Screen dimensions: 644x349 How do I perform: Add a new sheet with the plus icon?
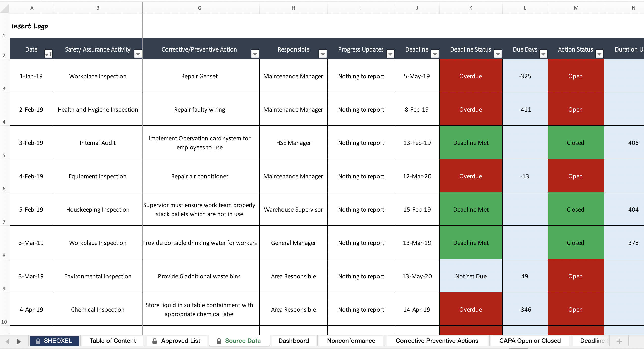click(x=619, y=341)
